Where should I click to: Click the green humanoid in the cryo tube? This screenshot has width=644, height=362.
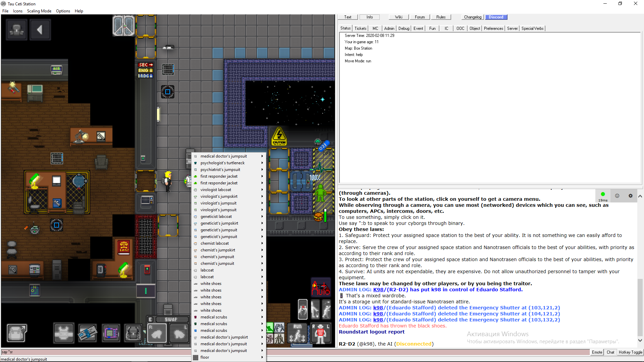(x=321, y=192)
